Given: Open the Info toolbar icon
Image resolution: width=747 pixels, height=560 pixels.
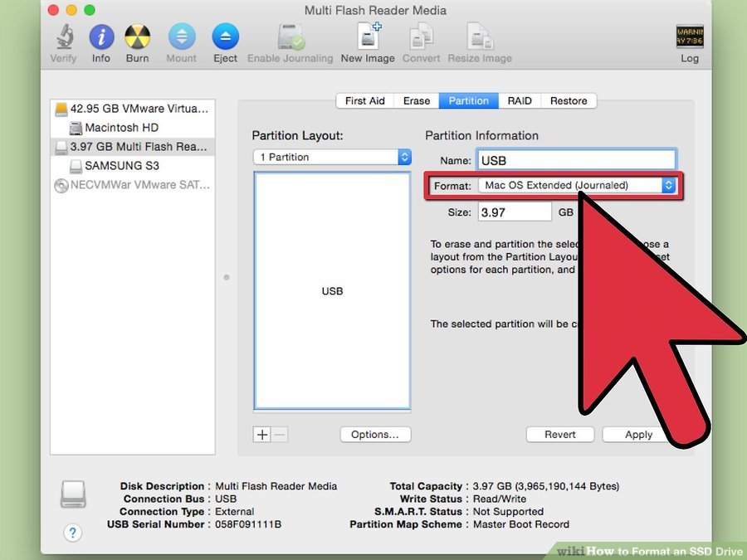Looking at the screenshot, I should coord(101,37).
